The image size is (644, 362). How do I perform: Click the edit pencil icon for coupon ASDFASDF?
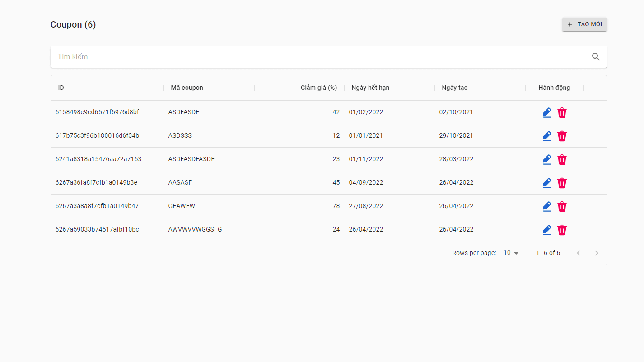[x=547, y=112]
